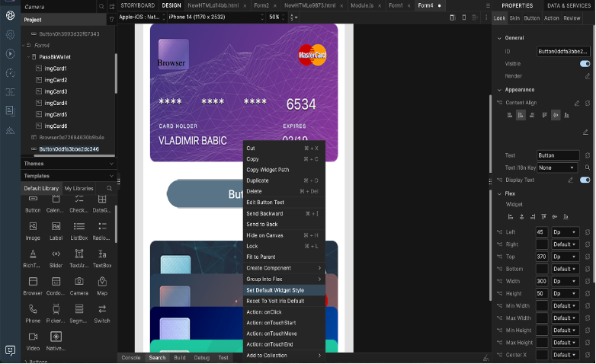This screenshot has height=364, width=596.
Task: Select the Native container widget in library
Action: click(x=56, y=341)
